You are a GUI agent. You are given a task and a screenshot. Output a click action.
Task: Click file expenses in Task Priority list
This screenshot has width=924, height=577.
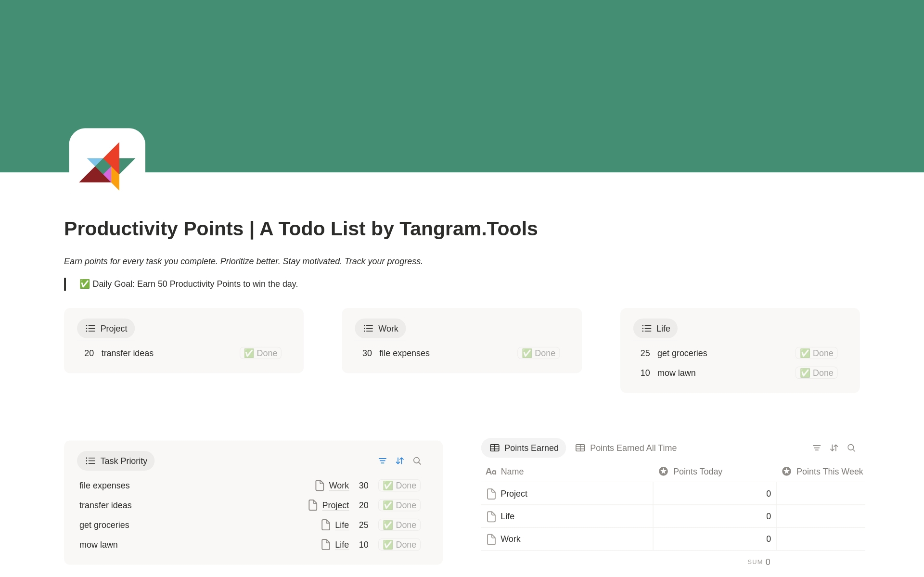click(104, 486)
